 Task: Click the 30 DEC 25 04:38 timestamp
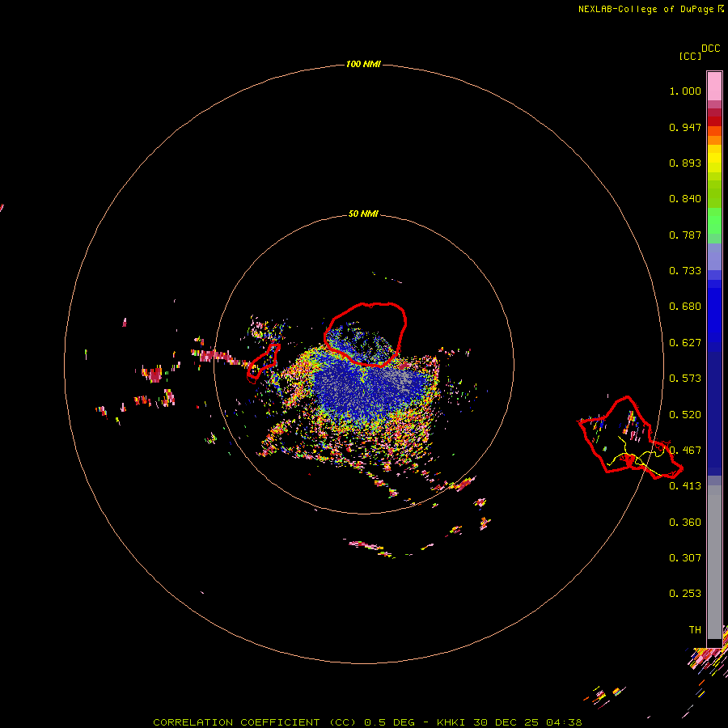[527, 722]
